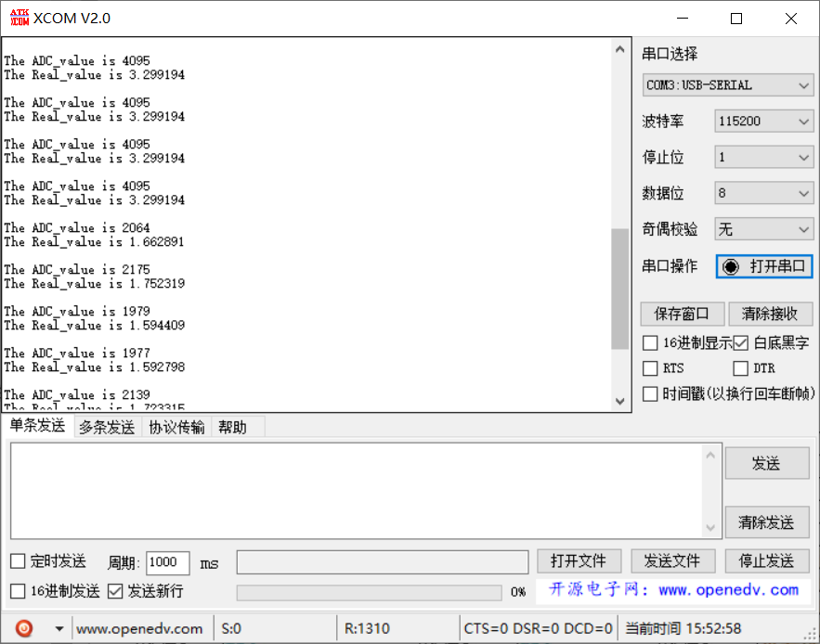Click the scrollbar up arrow of receive area
The height and width of the screenshot is (644, 820).
tap(619, 51)
